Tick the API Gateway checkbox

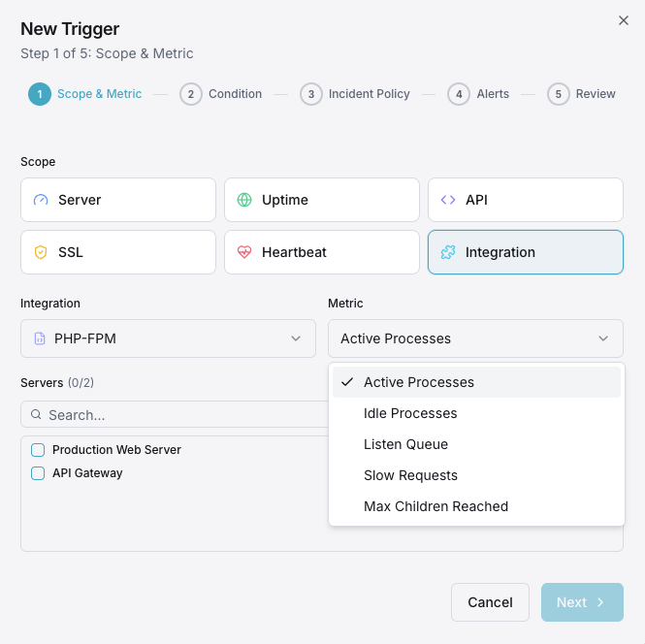(38, 473)
